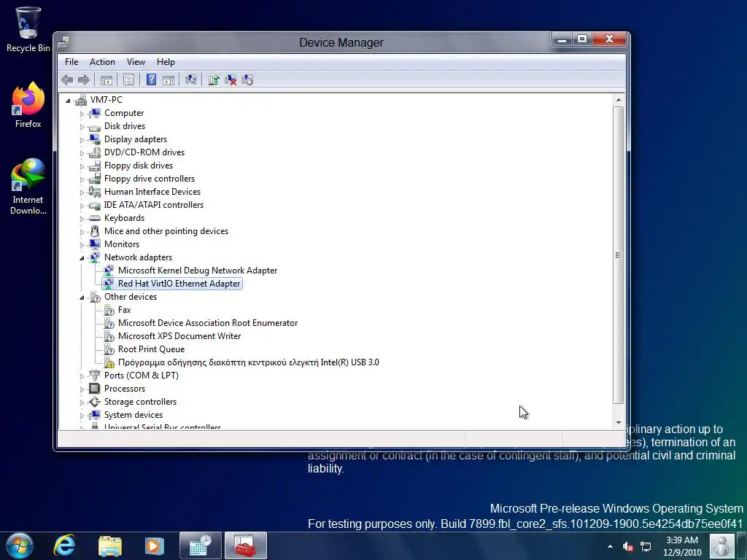This screenshot has height=560, width=747.
Task: Click the scrollbar up arrow
Action: (619, 100)
